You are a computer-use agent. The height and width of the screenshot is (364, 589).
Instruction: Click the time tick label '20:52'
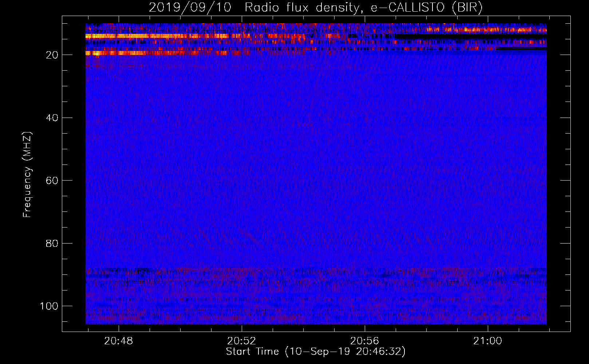coord(242,341)
